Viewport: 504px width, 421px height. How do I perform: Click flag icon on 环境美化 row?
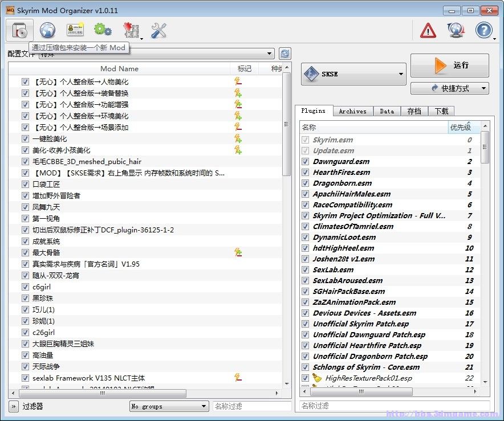pyautogui.click(x=238, y=116)
